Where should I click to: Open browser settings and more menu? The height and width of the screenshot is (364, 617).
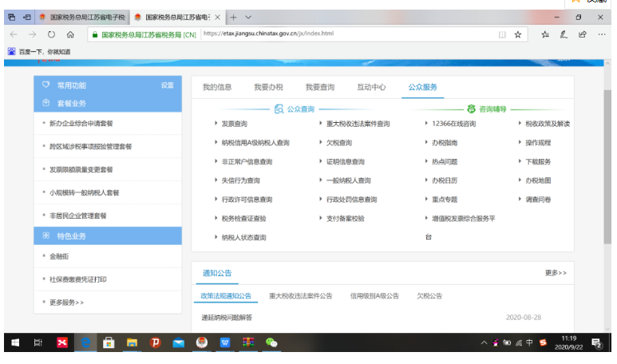602,34
